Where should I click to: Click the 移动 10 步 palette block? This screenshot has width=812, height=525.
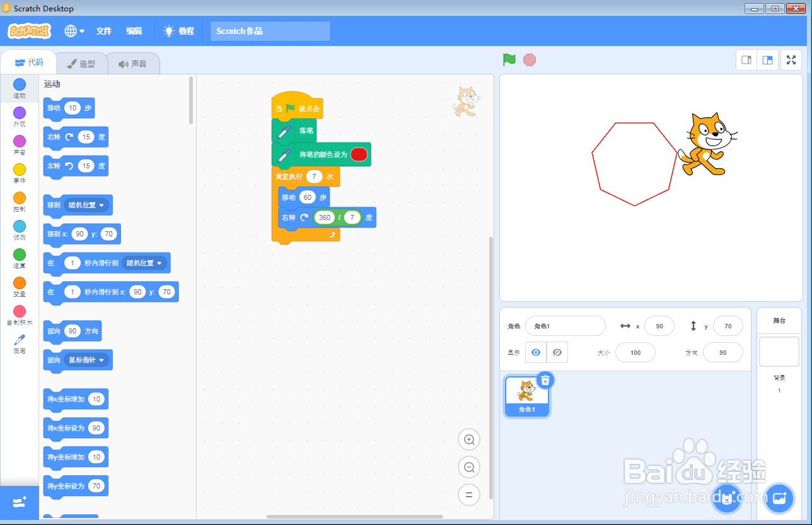(69, 108)
